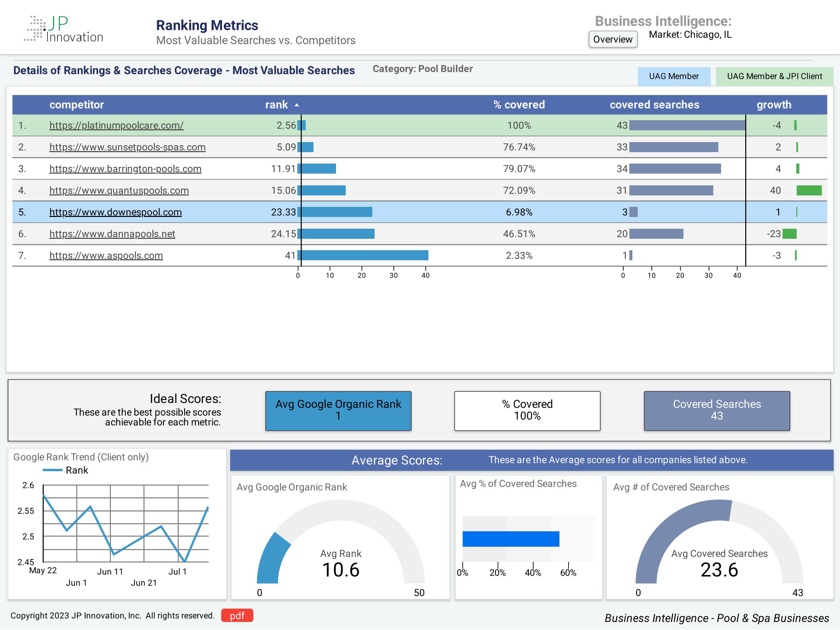This screenshot has height=630, width=840.
Task: Click the Avg Rank 10.6 gauge
Action: pos(341,542)
